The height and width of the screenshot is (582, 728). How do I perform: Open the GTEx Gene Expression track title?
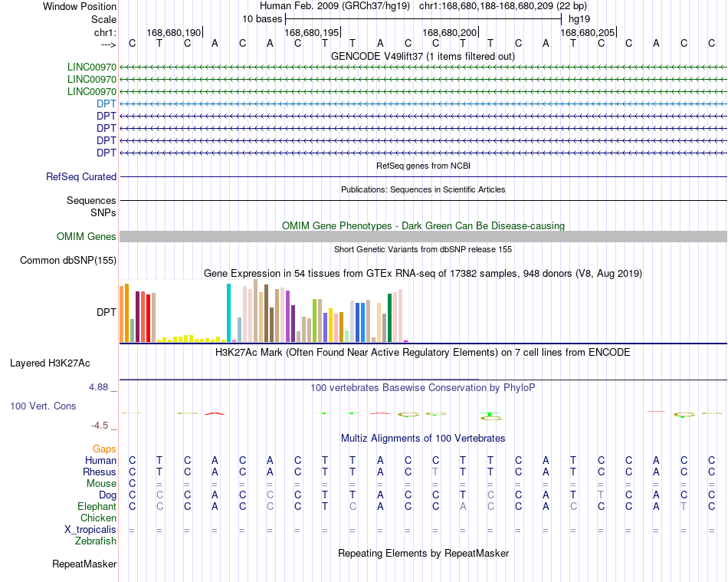click(x=423, y=273)
